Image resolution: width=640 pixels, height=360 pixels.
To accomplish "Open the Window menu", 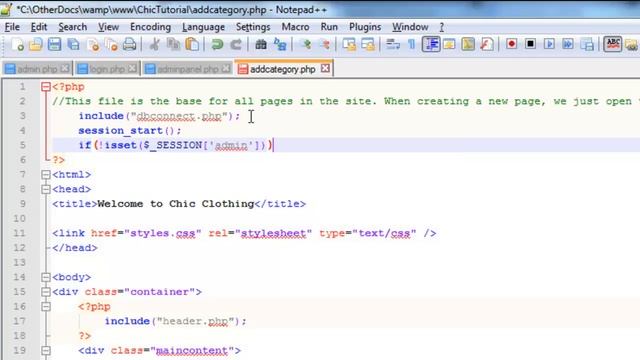I will tap(410, 27).
